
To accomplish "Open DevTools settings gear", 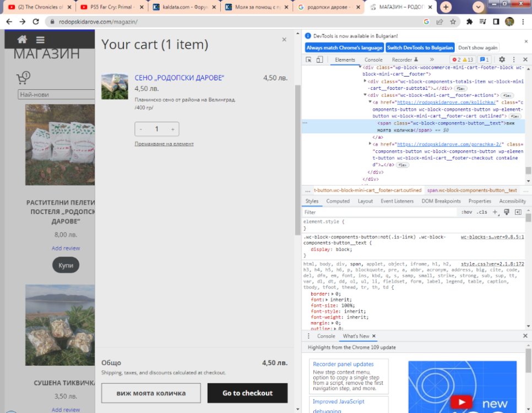I will click(x=502, y=59).
